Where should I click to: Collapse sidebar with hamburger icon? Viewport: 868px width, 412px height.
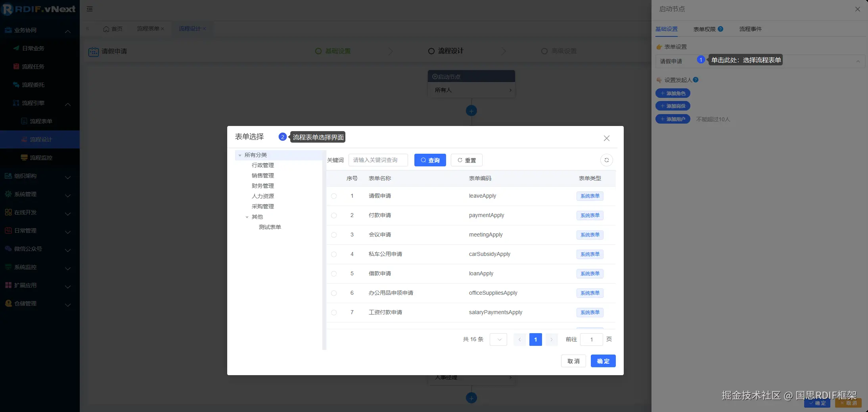point(89,9)
